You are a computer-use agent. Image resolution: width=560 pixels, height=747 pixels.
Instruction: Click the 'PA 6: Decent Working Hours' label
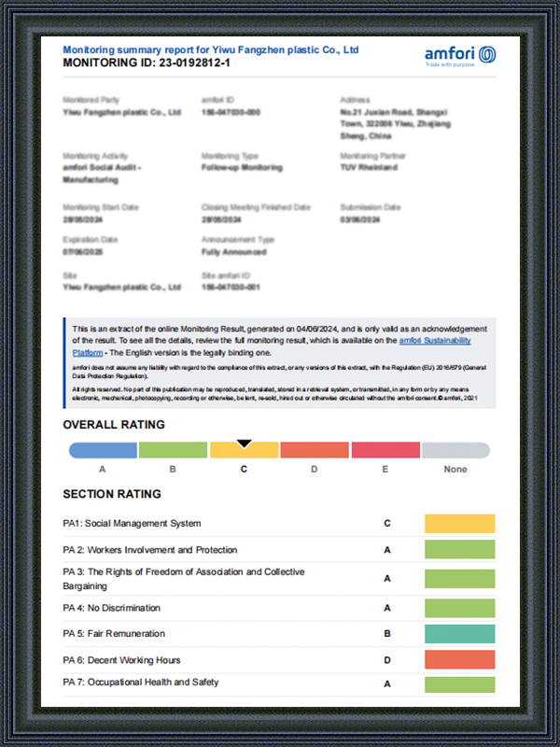coord(121,660)
